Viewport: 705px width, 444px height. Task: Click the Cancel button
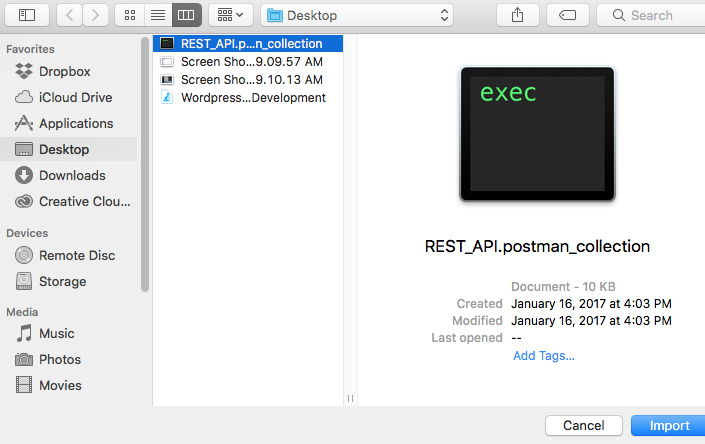(x=584, y=425)
